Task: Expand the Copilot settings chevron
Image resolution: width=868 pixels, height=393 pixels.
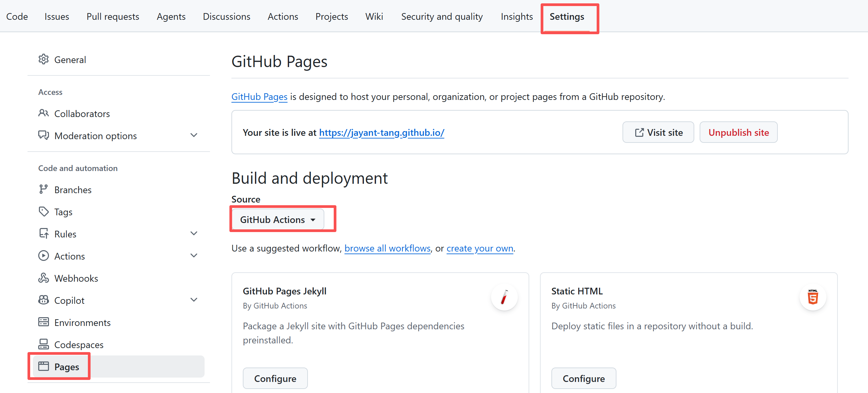Action: 194,300
